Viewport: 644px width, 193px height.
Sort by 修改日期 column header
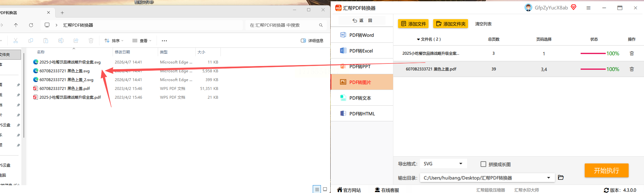point(122,52)
